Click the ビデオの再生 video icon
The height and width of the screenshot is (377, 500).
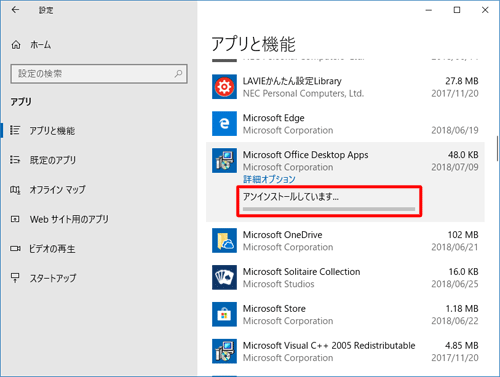[x=15, y=248]
